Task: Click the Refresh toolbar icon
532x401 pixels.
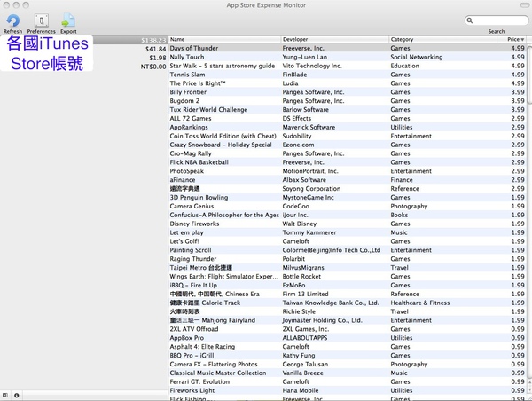Action: (x=13, y=21)
